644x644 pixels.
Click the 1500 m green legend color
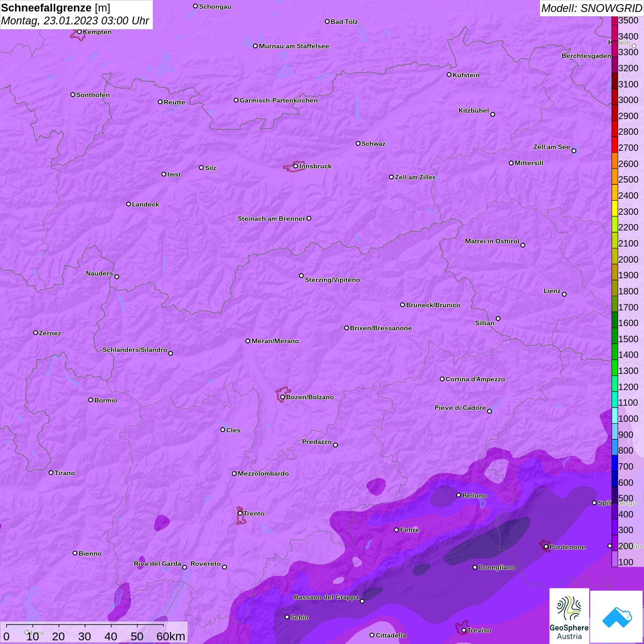(615, 335)
